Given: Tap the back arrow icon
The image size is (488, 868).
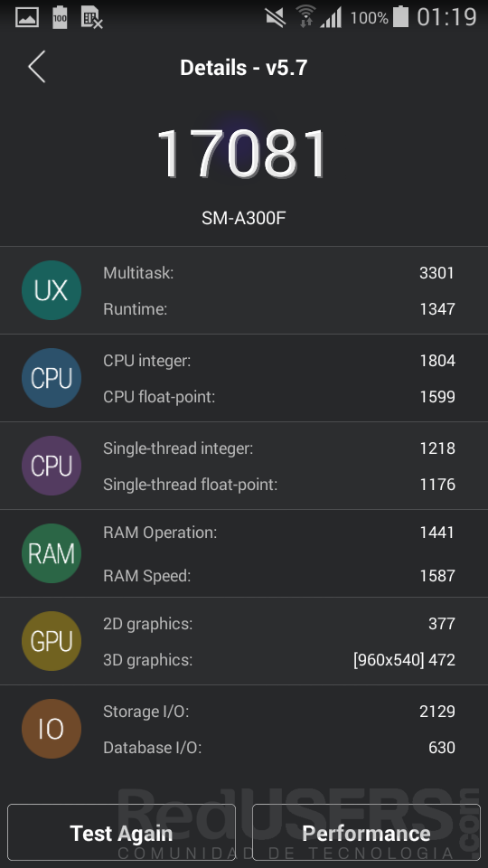Looking at the screenshot, I should coord(36,67).
